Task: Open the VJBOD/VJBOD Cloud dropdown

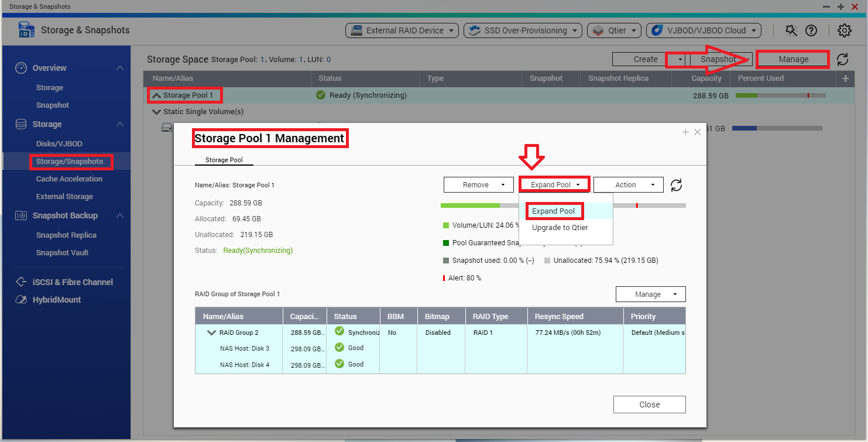Action: coord(704,30)
